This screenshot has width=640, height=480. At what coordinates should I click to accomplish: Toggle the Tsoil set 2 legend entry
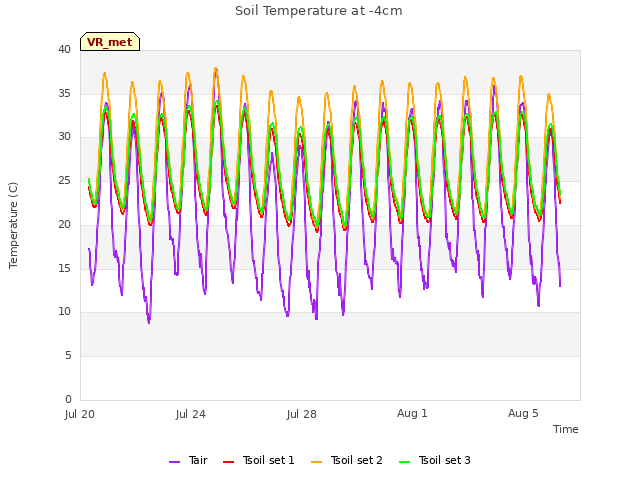pos(347,460)
